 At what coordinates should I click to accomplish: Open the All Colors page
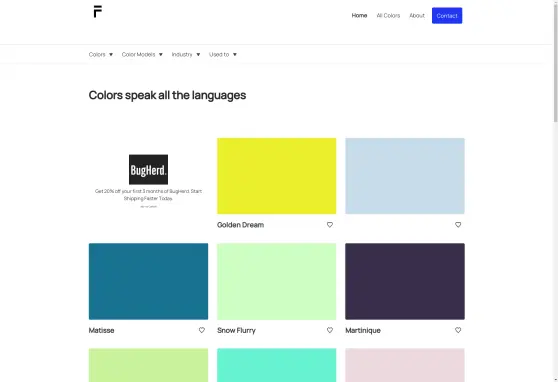click(388, 15)
